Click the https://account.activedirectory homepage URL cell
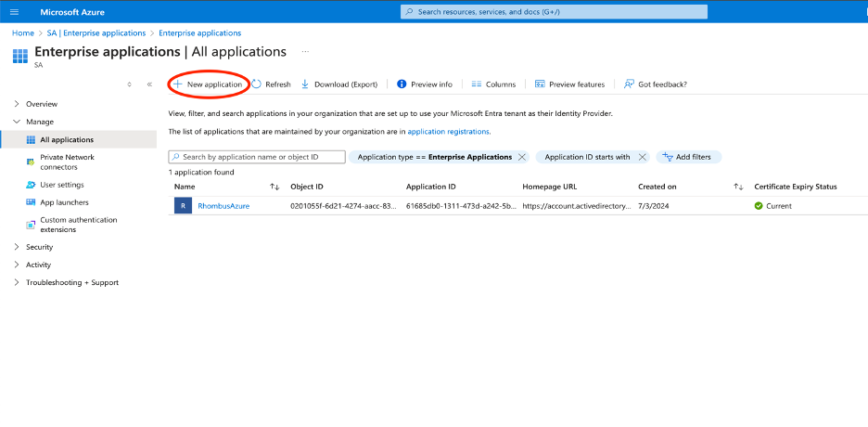 (x=576, y=206)
